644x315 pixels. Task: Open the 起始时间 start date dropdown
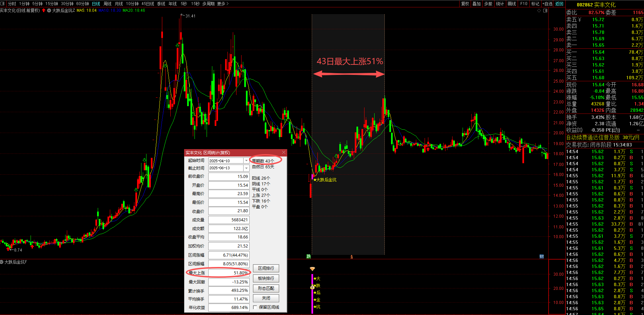(x=246, y=161)
